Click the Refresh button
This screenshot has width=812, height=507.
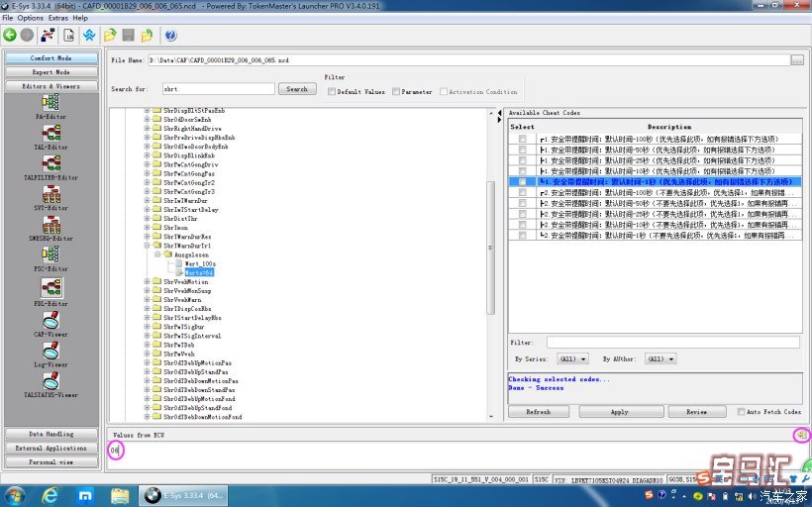pyautogui.click(x=539, y=412)
